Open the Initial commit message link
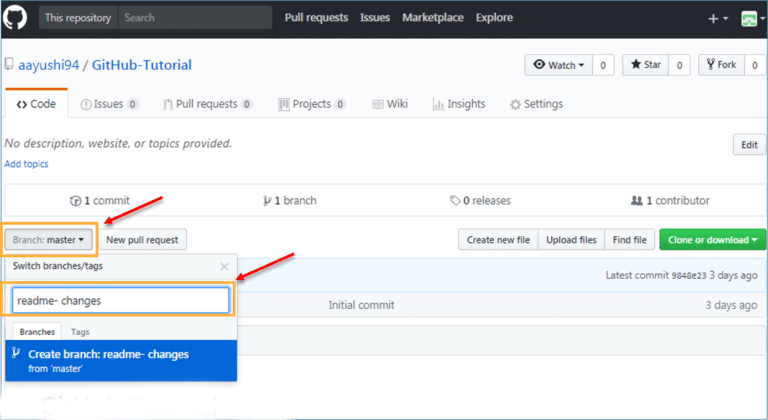768x420 pixels. pyautogui.click(x=361, y=305)
